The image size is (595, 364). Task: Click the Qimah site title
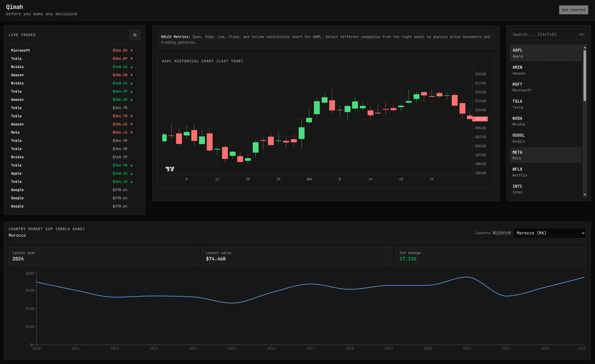click(x=15, y=7)
